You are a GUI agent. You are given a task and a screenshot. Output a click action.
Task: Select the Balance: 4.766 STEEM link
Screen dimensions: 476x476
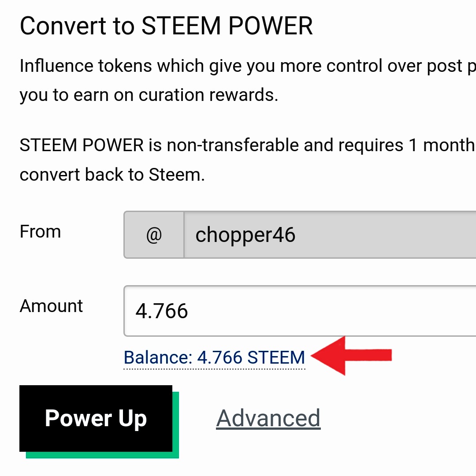tap(214, 357)
